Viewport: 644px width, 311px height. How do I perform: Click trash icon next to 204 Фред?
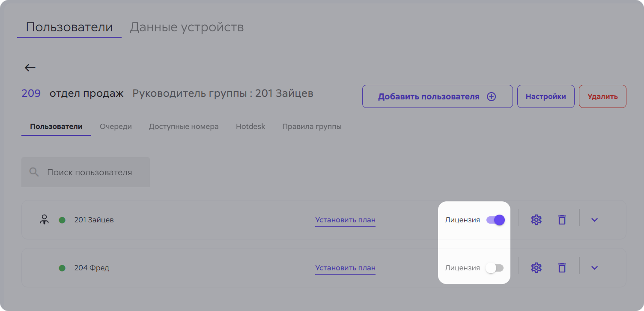(x=562, y=267)
